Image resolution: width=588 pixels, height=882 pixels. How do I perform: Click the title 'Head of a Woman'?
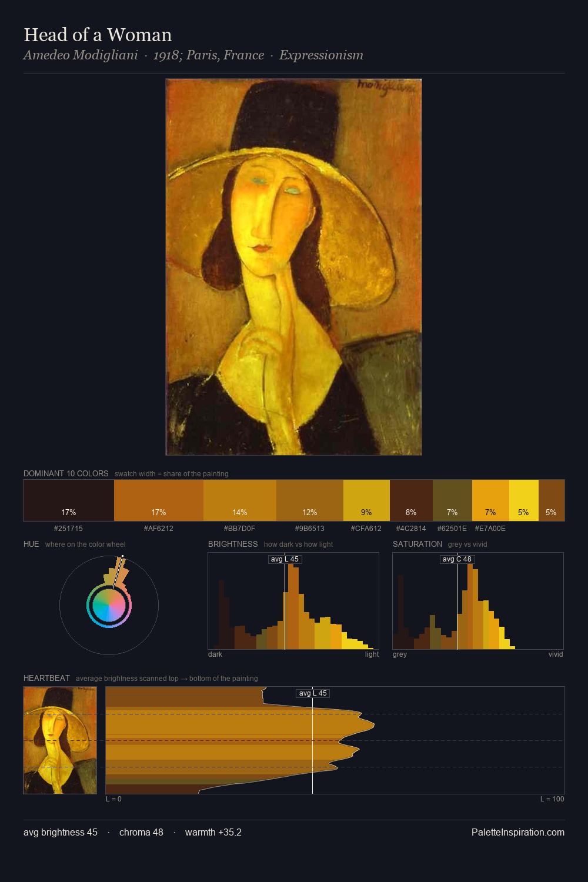[x=98, y=35]
